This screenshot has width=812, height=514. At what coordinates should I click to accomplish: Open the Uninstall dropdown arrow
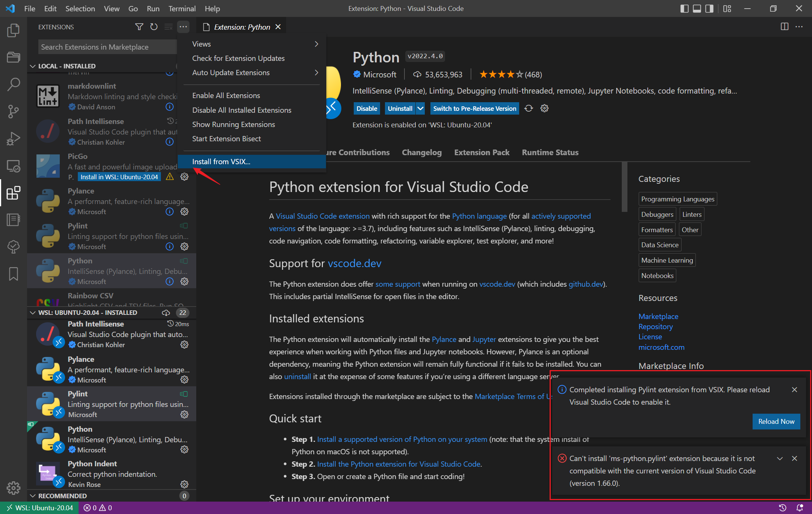click(x=420, y=109)
